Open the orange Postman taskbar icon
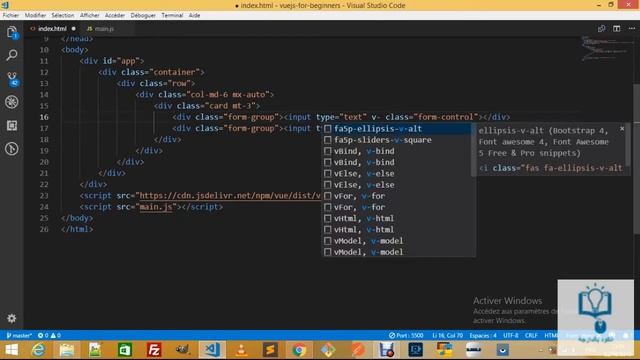Viewport: 640px width, 360px height. click(x=358, y=350)
